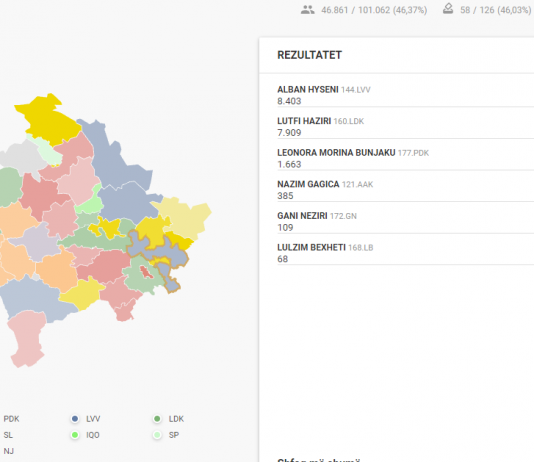Click the voters turnout people icon
534x462 pixels.
coord(308,10)
